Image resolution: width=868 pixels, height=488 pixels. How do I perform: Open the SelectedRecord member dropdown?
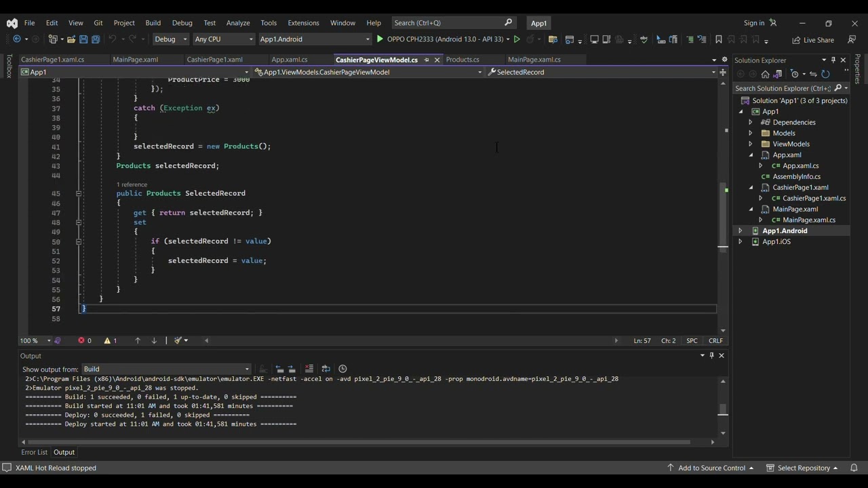click(602, 72)
